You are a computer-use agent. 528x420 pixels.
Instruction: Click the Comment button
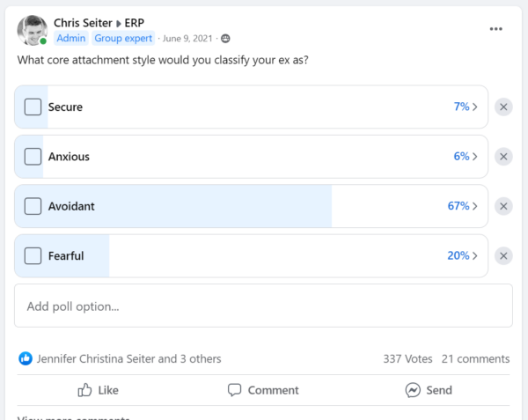pyautogui.click(x=263, y=390)
